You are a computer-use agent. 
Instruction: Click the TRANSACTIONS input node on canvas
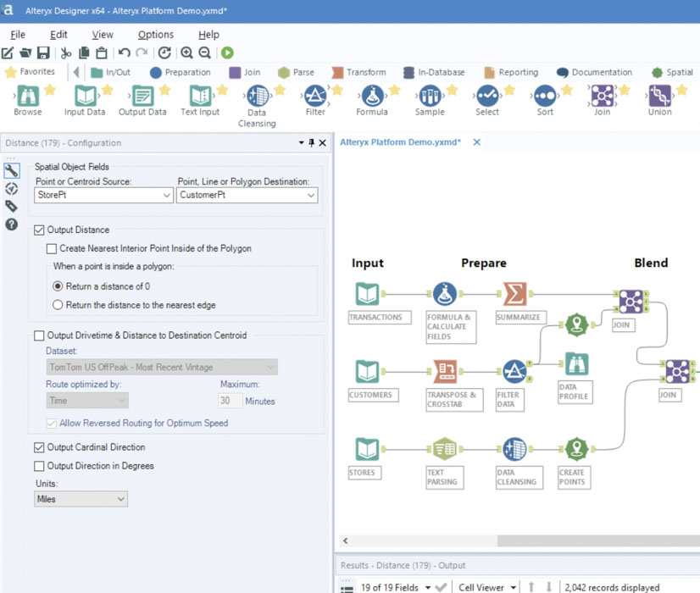pyautogui.click(x=368, y=294)
